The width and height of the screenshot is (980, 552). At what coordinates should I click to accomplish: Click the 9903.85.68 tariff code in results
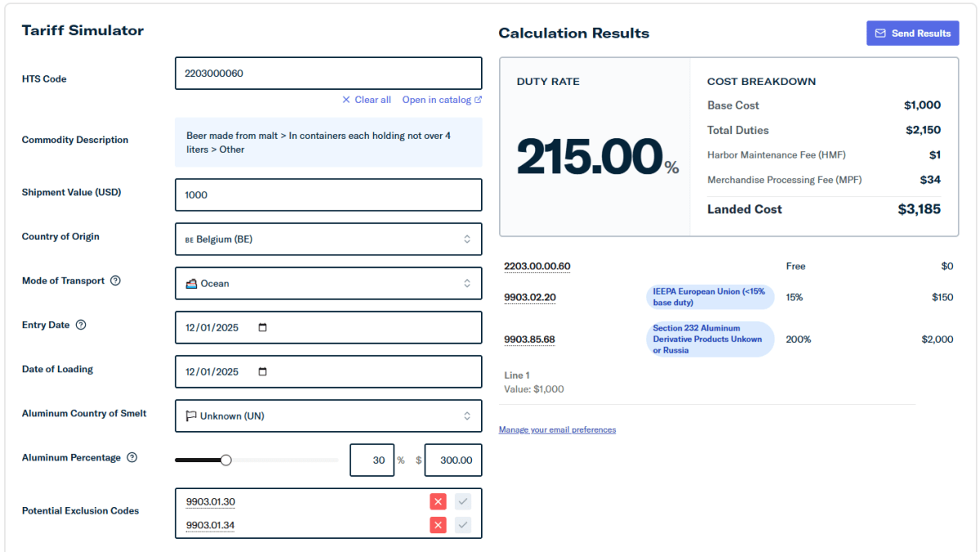tap(529, 339)
